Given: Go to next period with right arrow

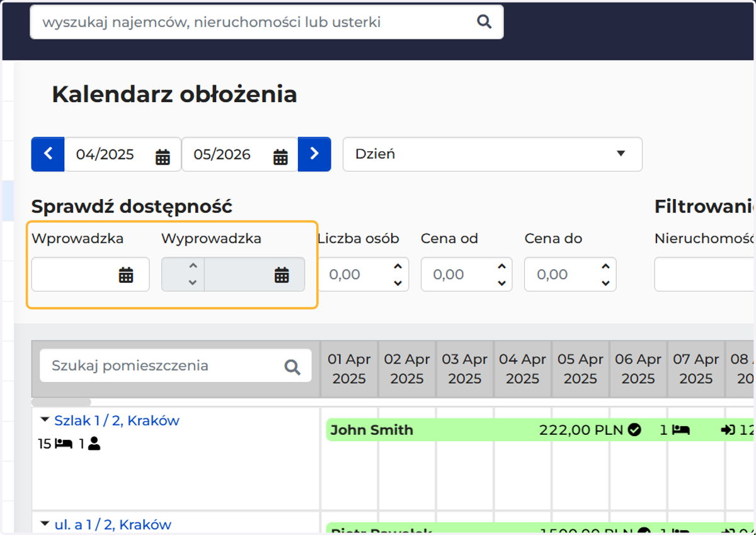Looking at the screenshot, I should coord(314,154).
